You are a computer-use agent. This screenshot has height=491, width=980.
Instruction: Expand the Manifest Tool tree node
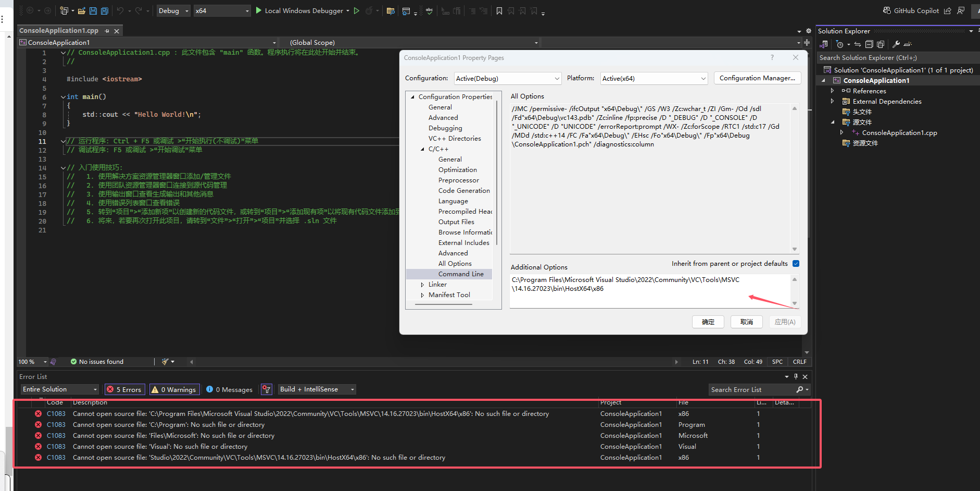pyautogui.click(x=422, y=295)
